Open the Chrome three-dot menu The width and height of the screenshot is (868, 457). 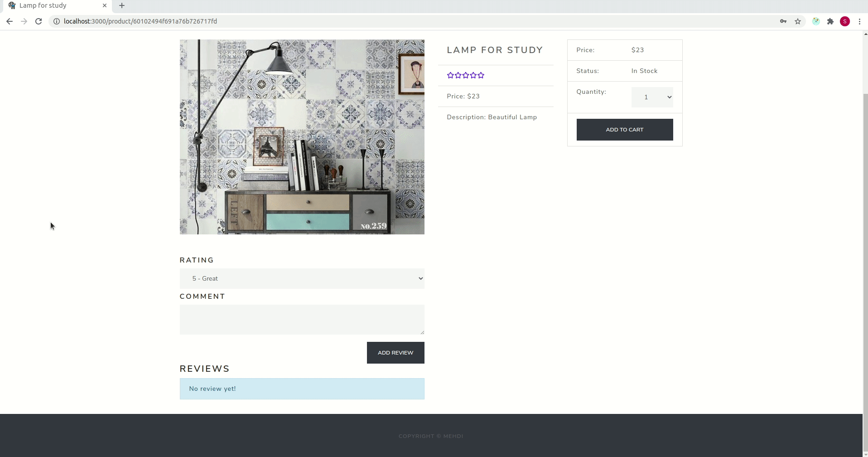click(x=859, y=21)
